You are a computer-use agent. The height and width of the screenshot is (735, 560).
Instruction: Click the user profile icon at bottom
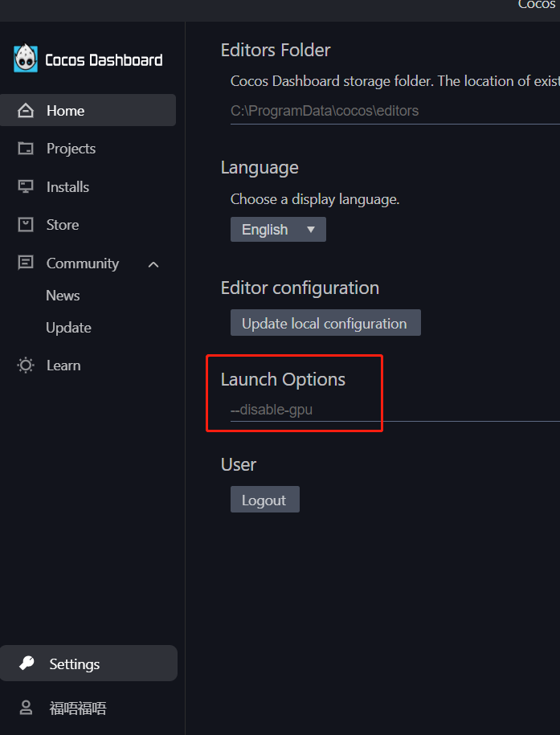click(26, 708)
